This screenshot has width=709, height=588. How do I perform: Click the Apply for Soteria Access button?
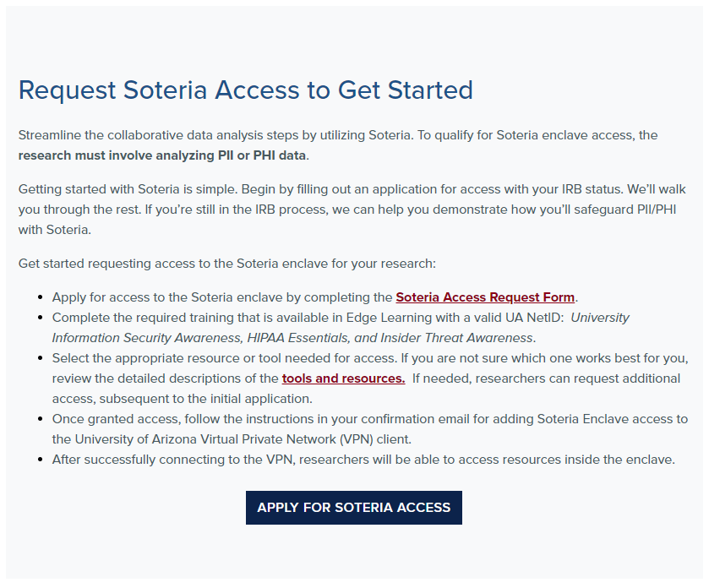(353, 508)
